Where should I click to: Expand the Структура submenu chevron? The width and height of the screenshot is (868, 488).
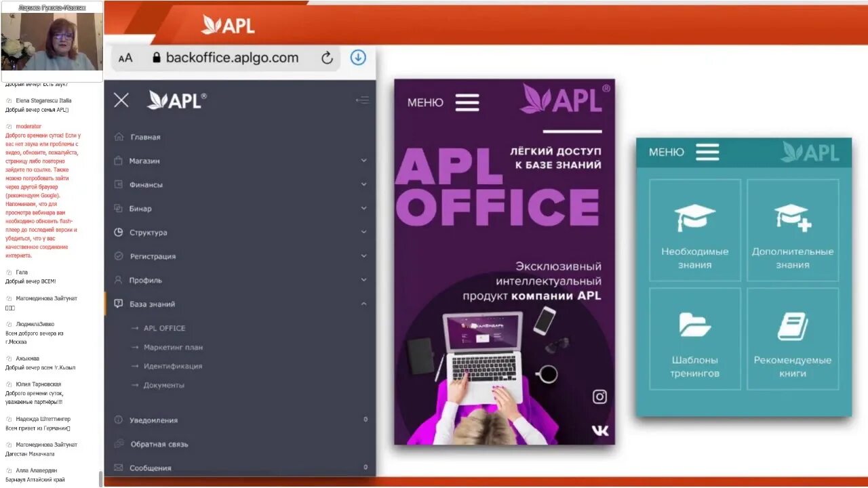pyautogui.click(x=363, y=232)
